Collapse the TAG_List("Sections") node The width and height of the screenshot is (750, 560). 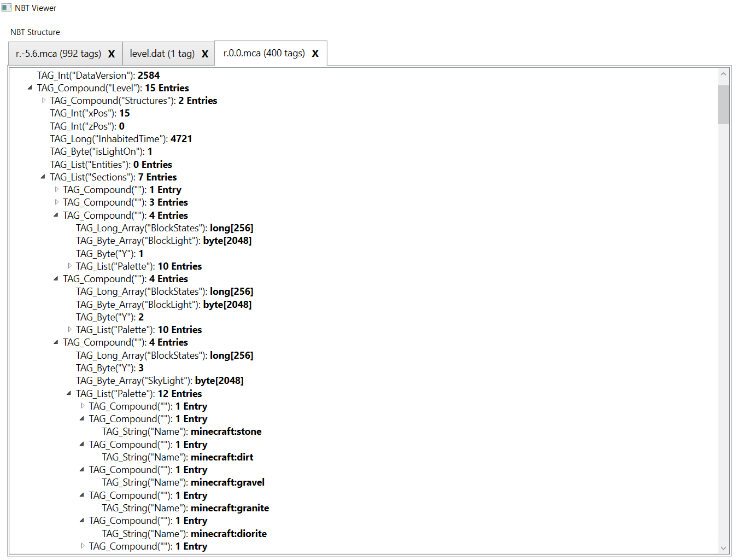[x=43, y=177]
